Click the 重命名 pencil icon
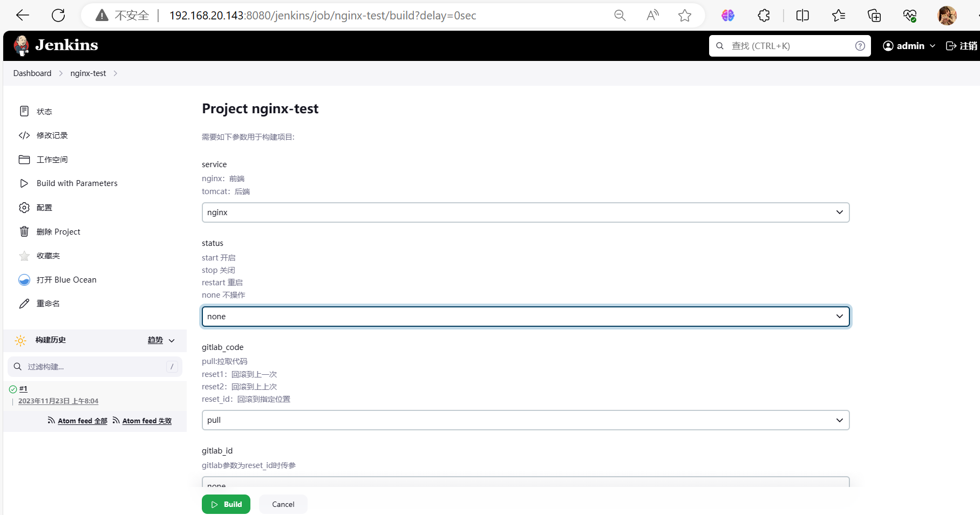 pos(24,304)
